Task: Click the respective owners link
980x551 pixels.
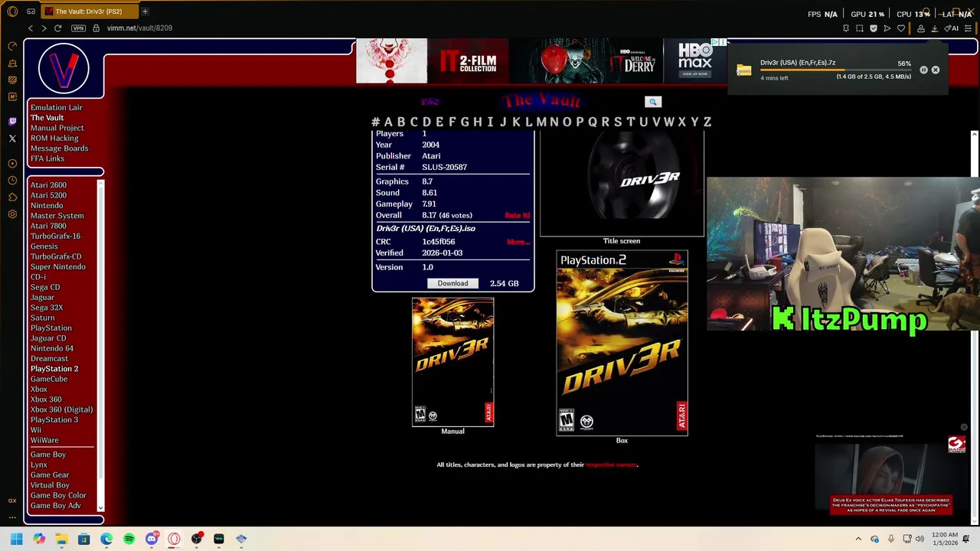Action: pos(611,465)
